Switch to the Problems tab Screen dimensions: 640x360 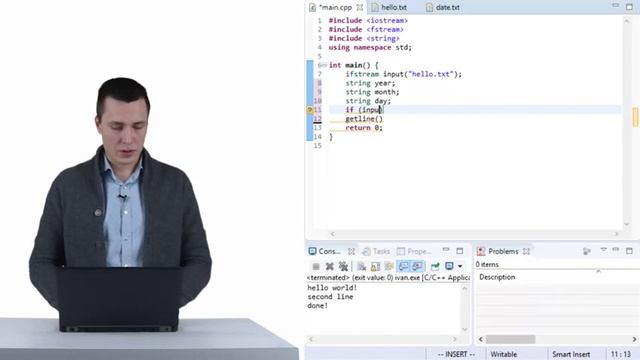tap(498, 251)
